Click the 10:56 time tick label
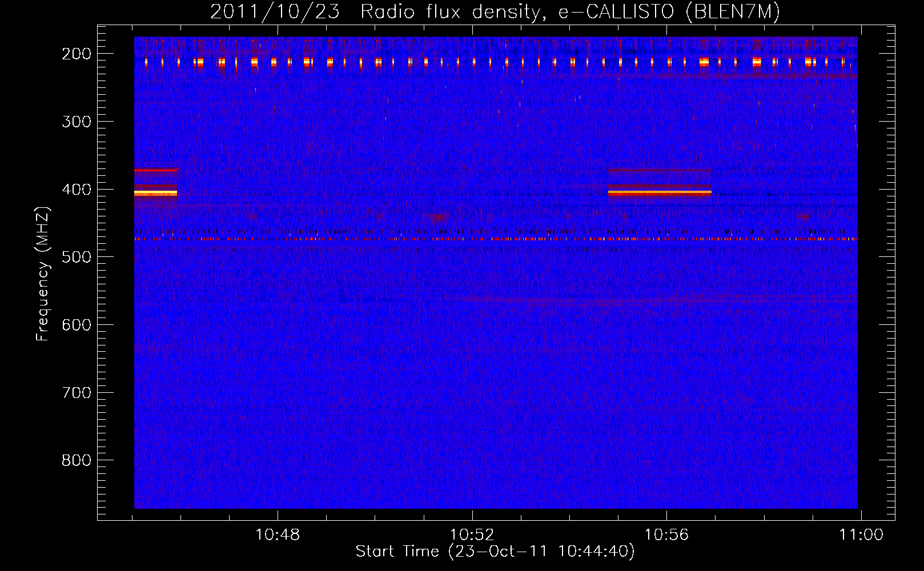The width and height of the screenshot is (924, 571). coord(666,535)
